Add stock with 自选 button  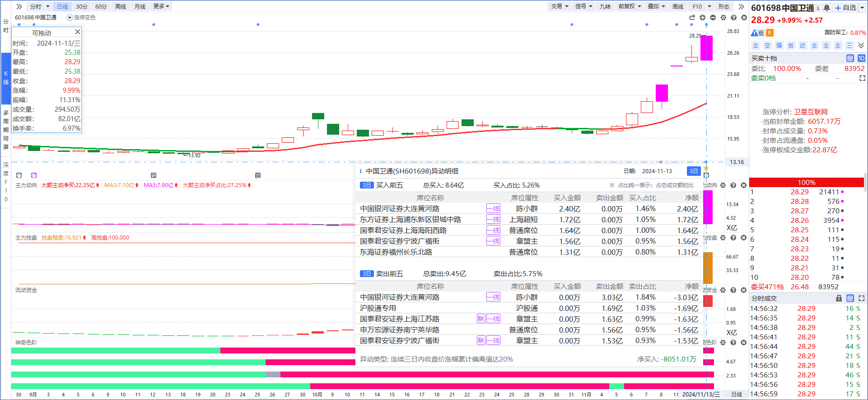(x=845, y=8)
